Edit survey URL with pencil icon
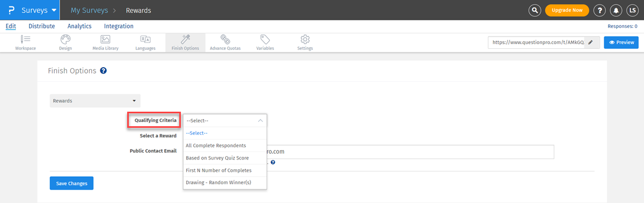Viewport: 644px width, 203px height. (x=590, y=42)
